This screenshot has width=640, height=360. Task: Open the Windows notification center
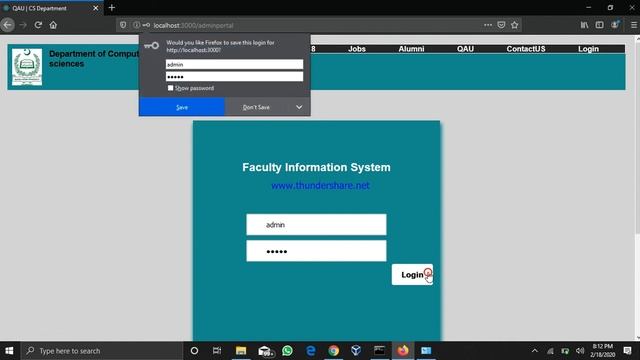(628, 351)
